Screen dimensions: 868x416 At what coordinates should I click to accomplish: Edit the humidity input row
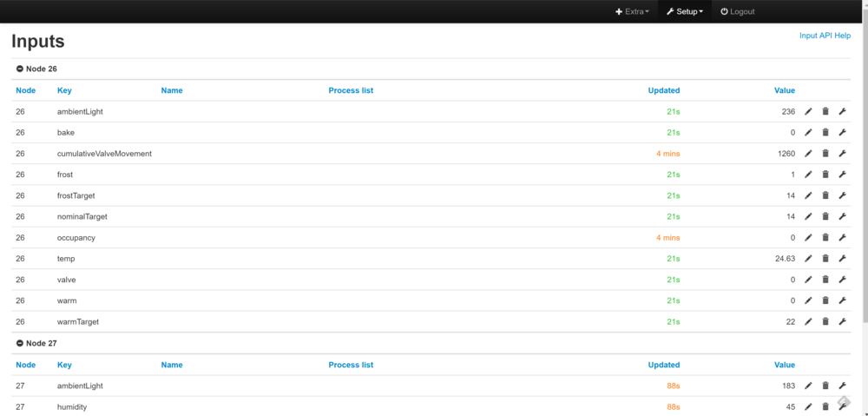(x=808, y=407)
